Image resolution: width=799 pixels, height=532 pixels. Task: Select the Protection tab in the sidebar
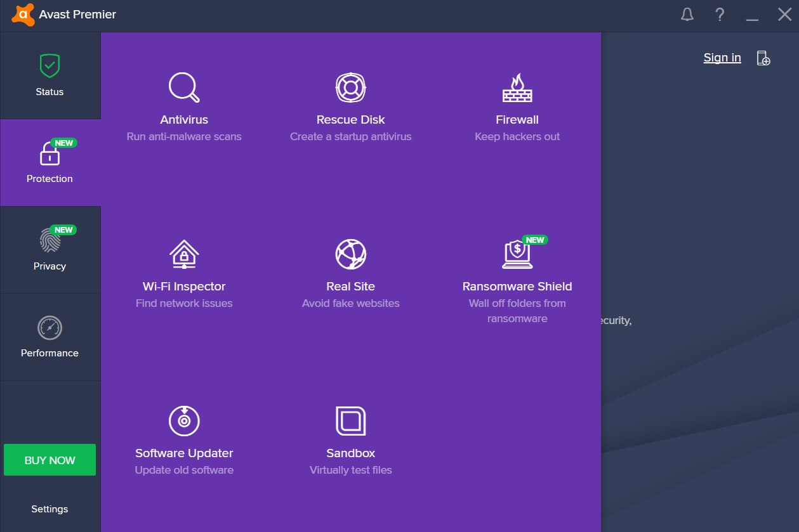pos(50,162)
